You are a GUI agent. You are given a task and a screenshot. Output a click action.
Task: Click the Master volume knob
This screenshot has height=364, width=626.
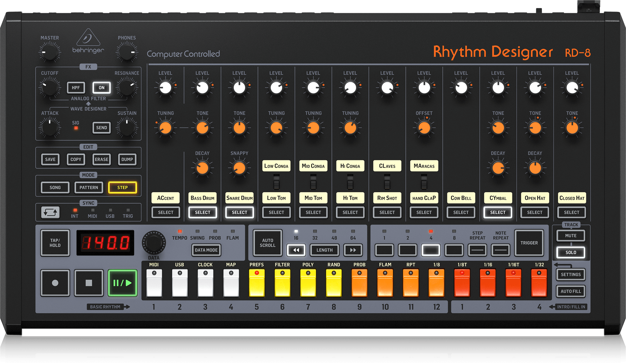[x=49, y=52]
